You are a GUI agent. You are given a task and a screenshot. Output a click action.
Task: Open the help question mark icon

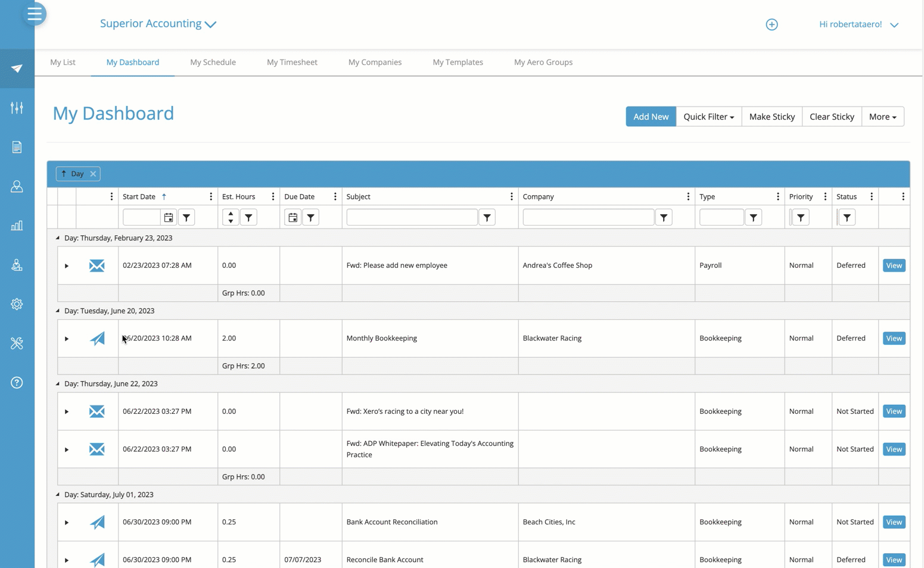[x=17, y=382]
